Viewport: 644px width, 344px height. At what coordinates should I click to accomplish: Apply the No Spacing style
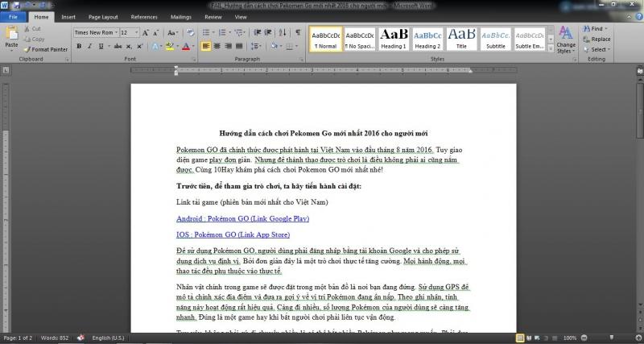(x=359, y=39)
